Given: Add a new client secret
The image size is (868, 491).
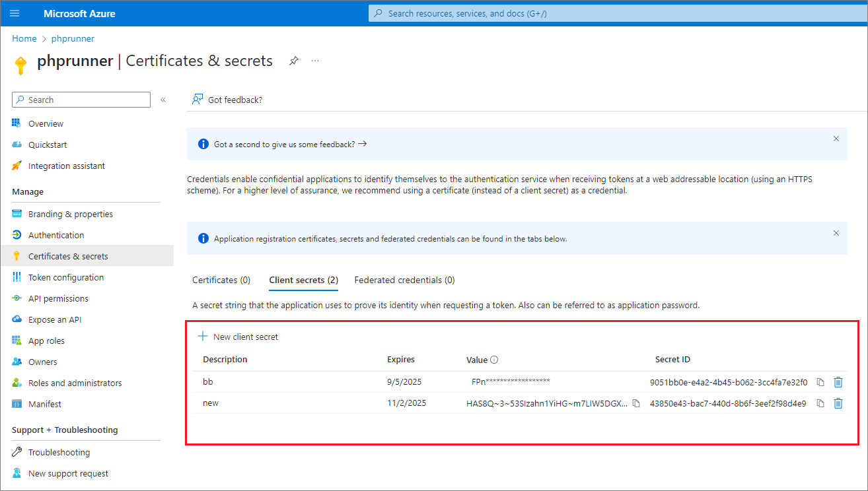Looking at the screenshot, I should pyautogui.click(x=238, y=337).
